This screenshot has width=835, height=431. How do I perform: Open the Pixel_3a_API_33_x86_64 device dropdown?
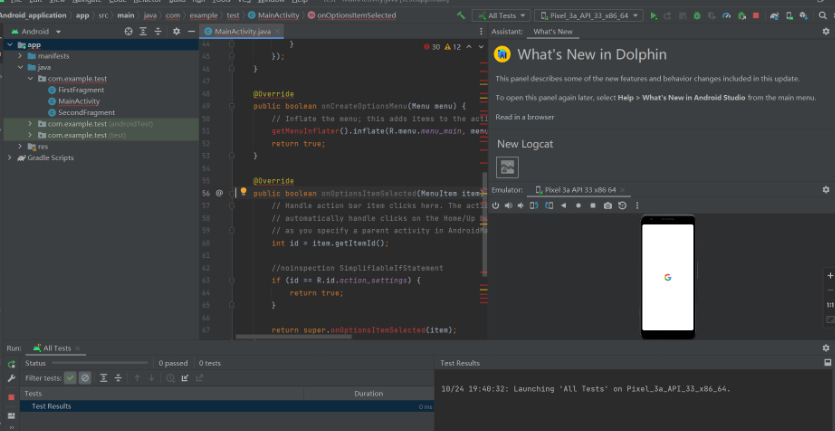(x=588, y=16)
